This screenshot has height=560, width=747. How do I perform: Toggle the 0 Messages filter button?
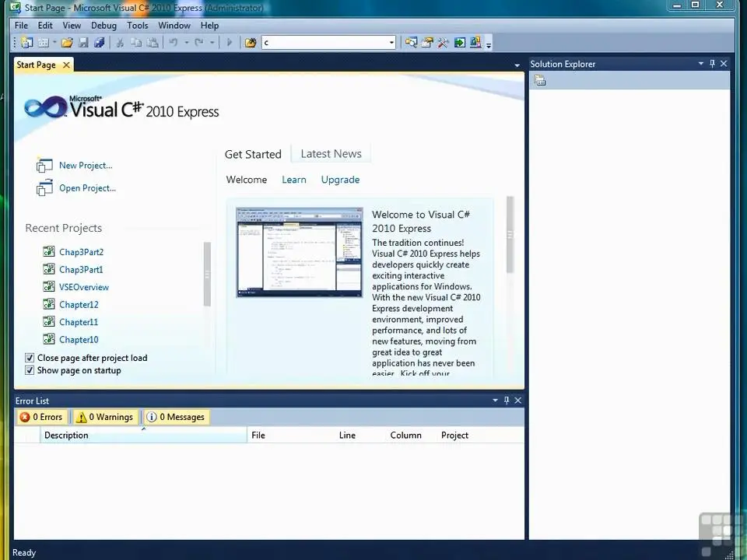point(176,417)
